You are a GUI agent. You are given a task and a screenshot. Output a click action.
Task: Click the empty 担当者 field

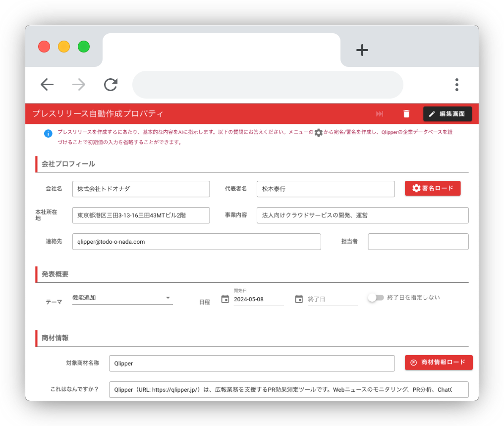418,242
